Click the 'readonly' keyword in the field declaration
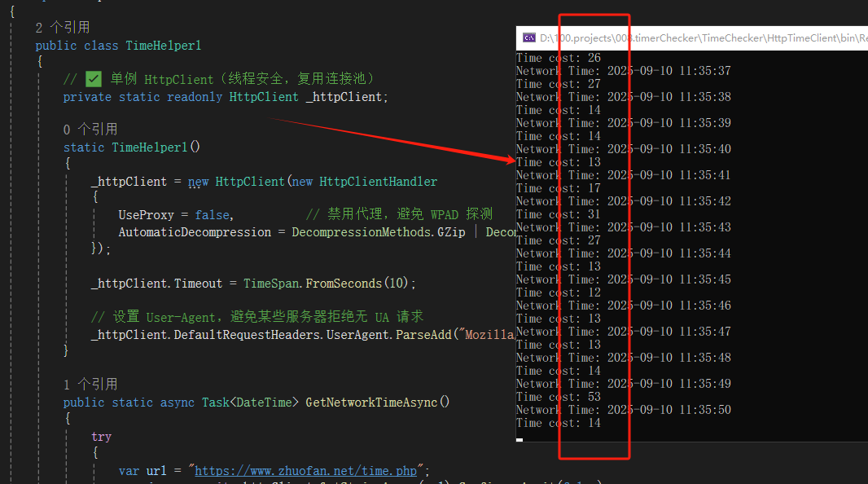 pos(195,97)
